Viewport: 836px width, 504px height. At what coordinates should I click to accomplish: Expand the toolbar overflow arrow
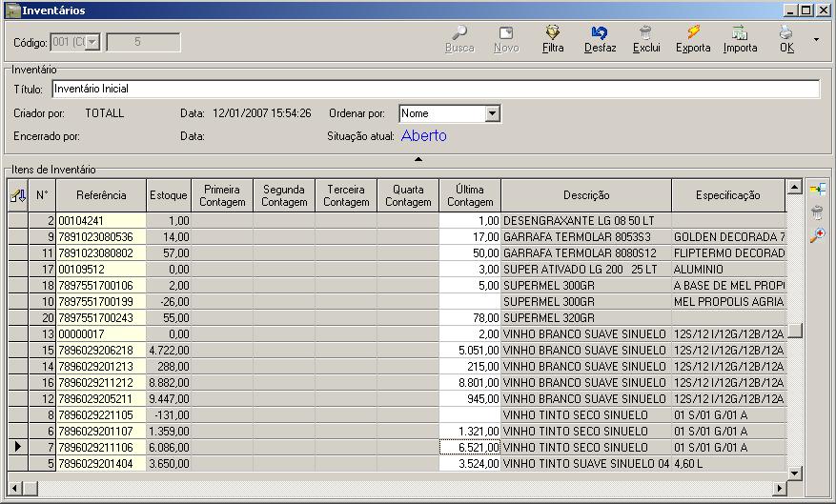pos(816,40)
